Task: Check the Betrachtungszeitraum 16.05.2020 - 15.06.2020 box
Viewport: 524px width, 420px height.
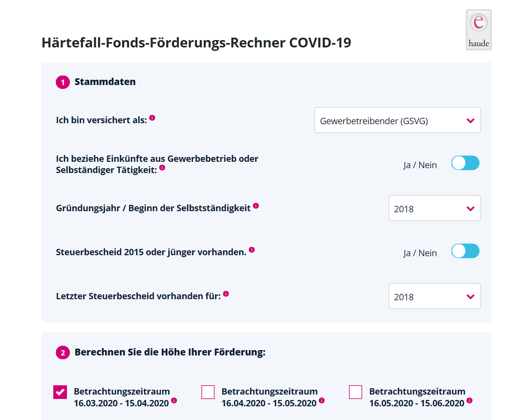Action: click(355, 392)
